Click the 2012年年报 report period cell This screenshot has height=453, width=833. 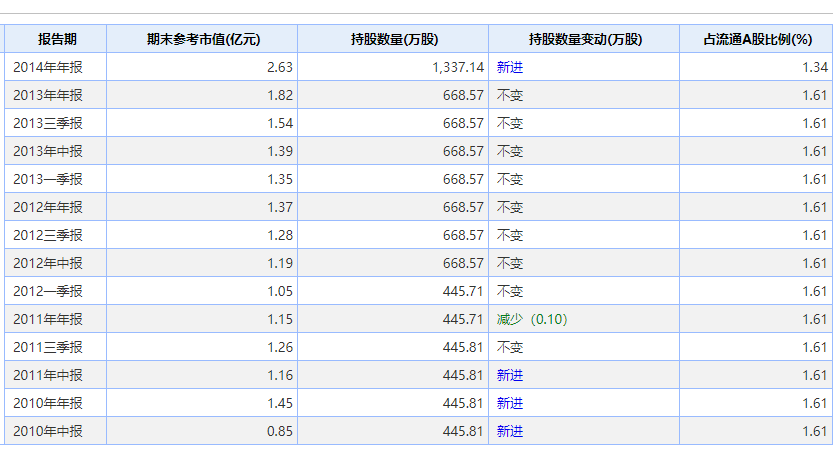pyautogui.click(x=56, y=207)
